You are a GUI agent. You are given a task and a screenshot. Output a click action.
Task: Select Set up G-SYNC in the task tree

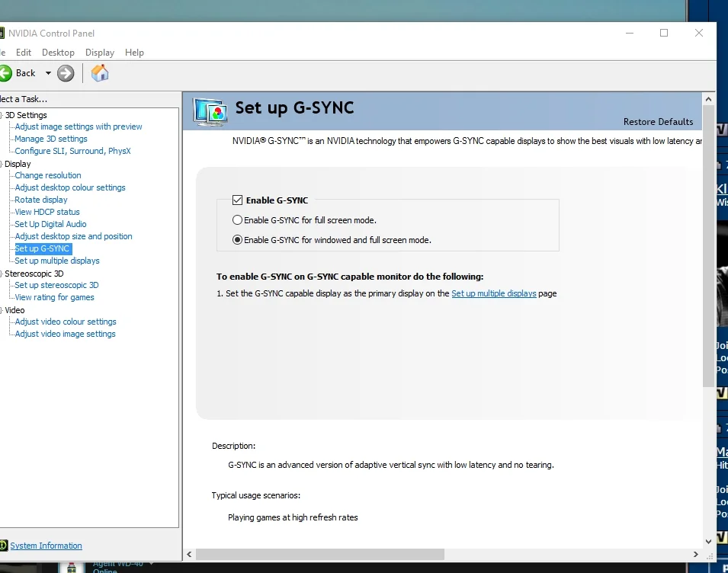point(43,248)
